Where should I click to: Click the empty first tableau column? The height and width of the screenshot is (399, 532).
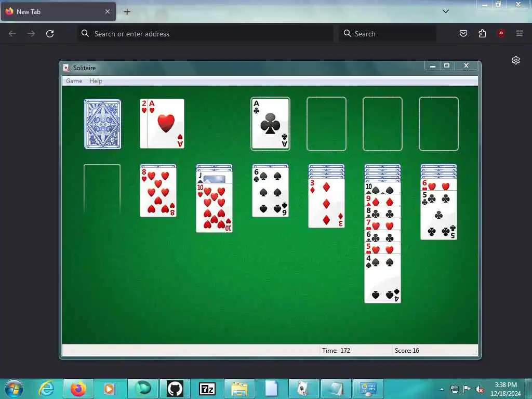[x=102, y=189]
